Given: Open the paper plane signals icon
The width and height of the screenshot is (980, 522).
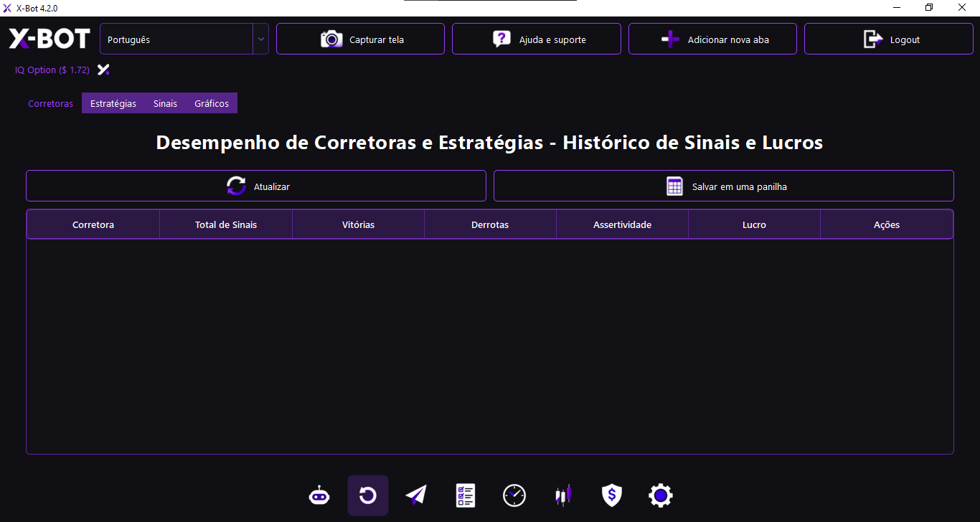Looking at the screenshot, I should 416,495.
